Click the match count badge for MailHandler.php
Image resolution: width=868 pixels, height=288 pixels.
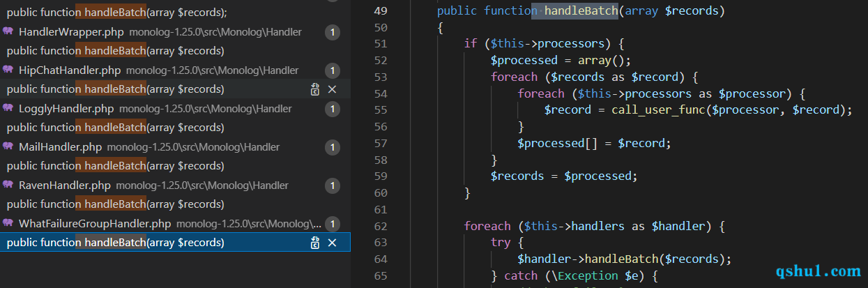333,147
